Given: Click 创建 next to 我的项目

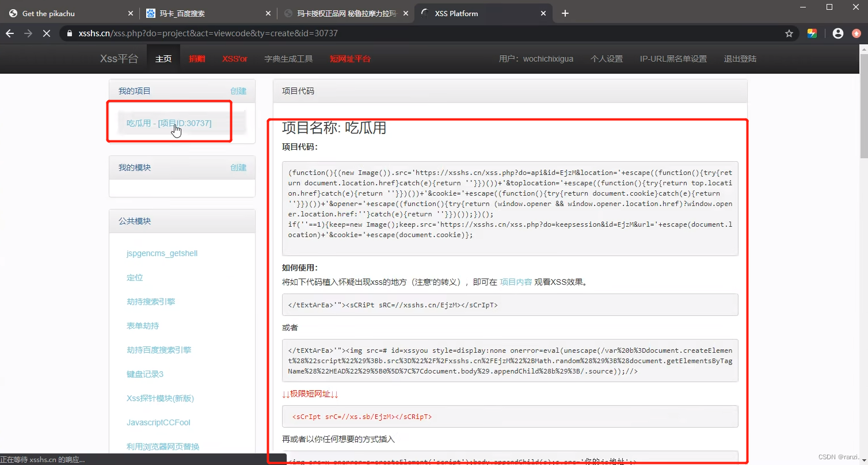Looking at the screenshot, I should click(x=238, y=91).
